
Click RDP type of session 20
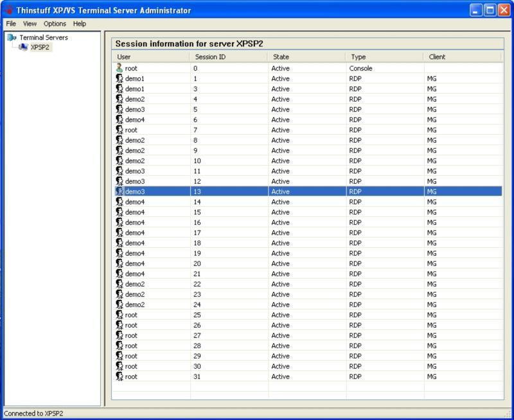coord(355,263)
